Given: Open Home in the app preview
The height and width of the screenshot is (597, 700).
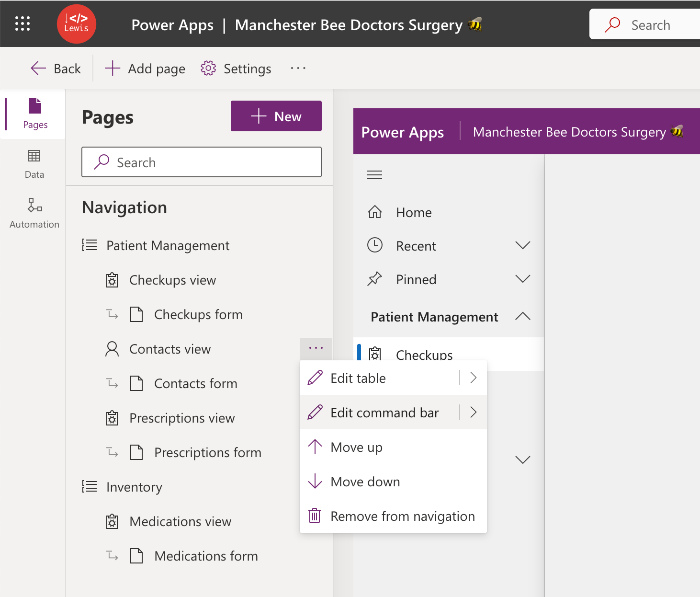Looking at the screenshot, I should (x=449, y=212).
